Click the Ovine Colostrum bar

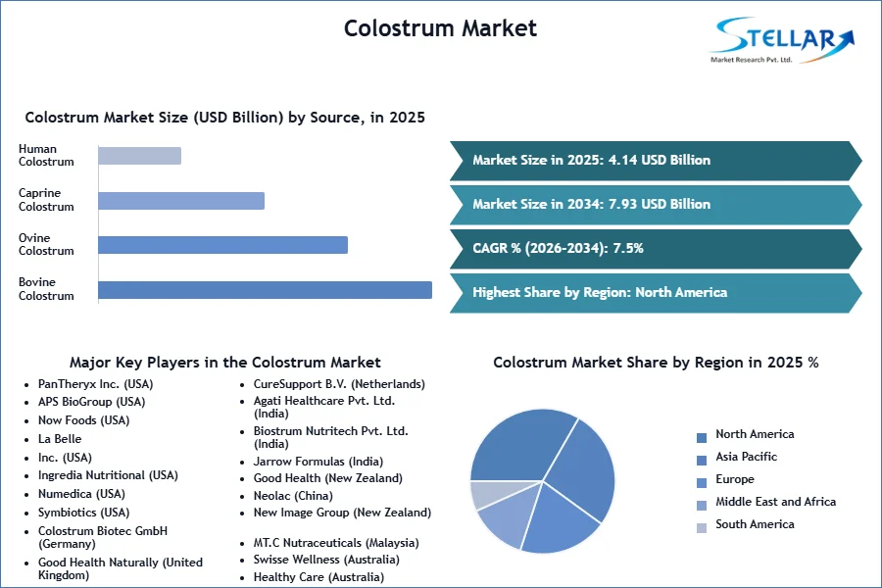coord(222,245)
